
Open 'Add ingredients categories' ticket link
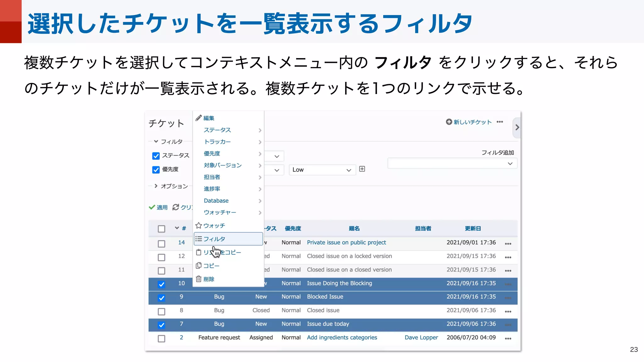(x=342, y=337)
